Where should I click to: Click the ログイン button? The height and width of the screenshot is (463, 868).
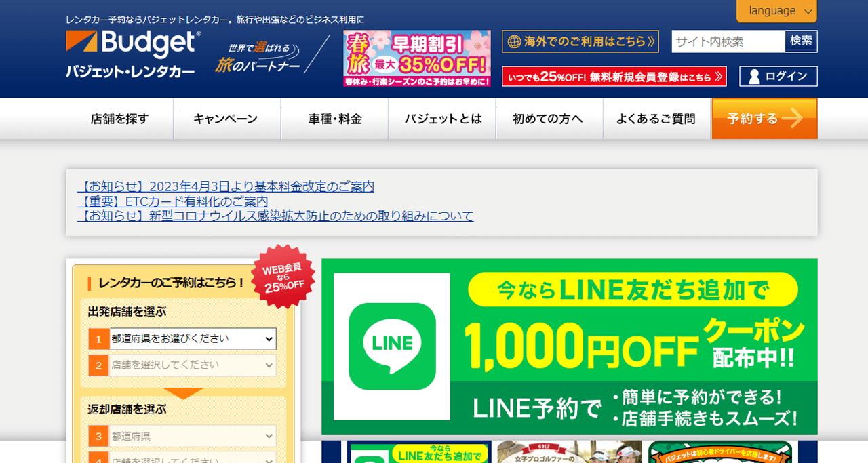coord(778,77)
